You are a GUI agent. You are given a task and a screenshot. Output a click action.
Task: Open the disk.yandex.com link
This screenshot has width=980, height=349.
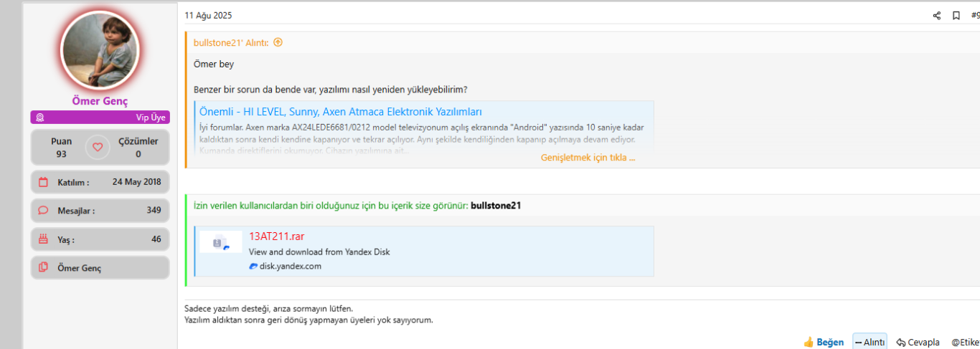291,266
